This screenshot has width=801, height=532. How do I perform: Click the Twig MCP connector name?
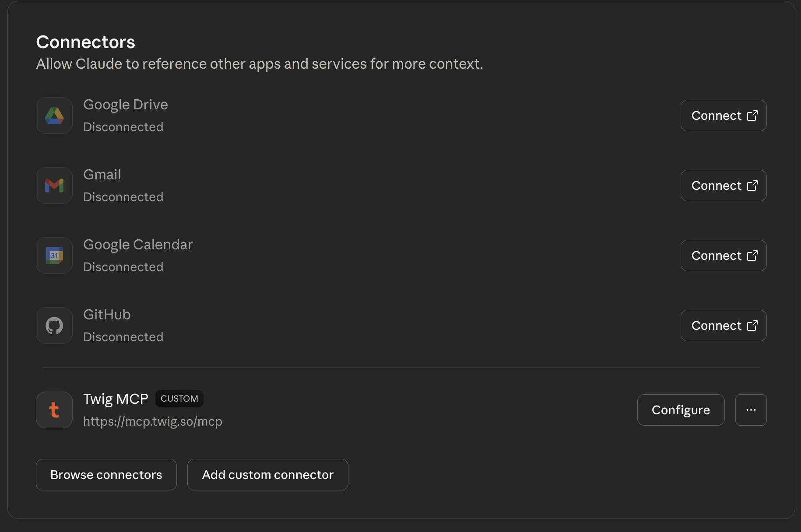click(x=116, y=399)
